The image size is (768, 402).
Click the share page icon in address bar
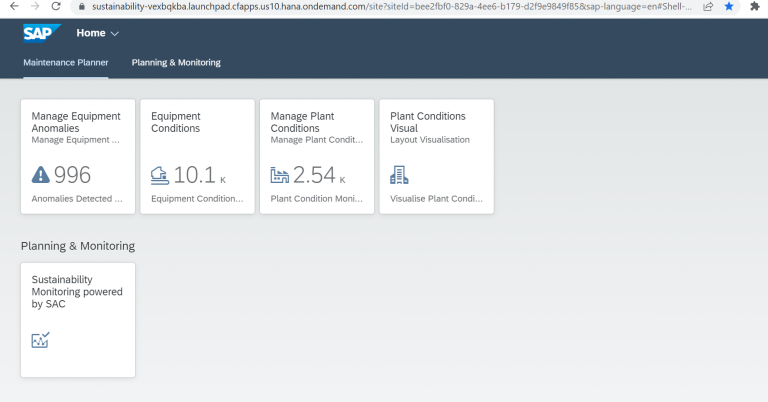[x=707, y=6]
